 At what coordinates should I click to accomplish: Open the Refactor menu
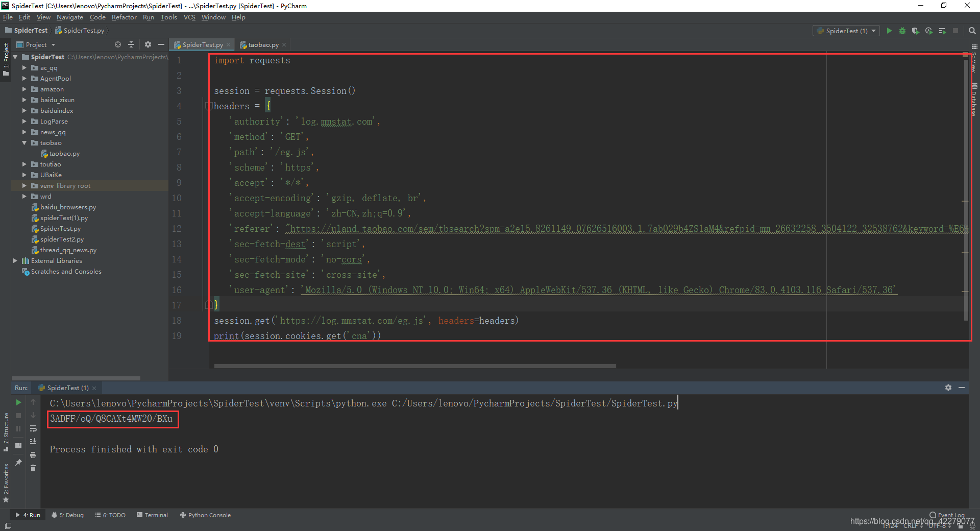(124, 17)
